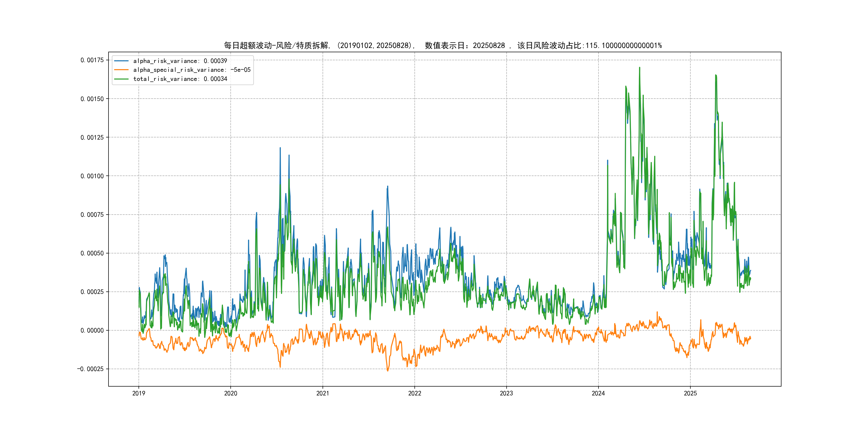Click the orange alpha_special_risk_variance legend line
868x434 pixels.
[x=121, y=70]
